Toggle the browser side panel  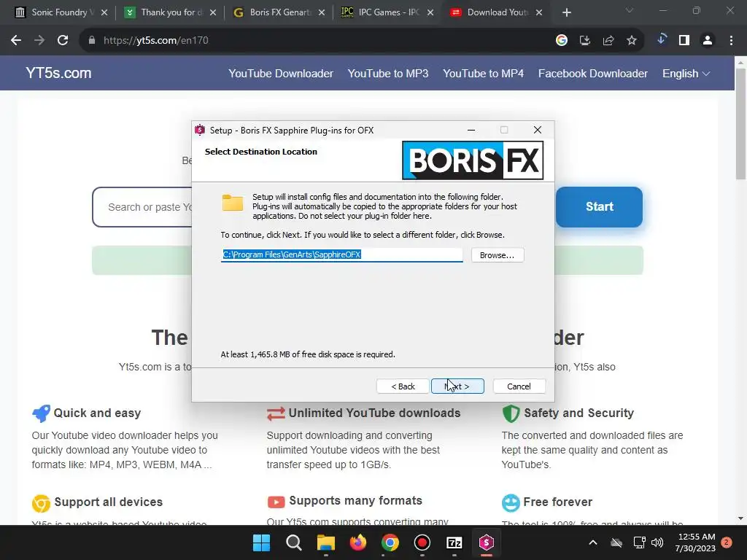[x=684, y=41]
